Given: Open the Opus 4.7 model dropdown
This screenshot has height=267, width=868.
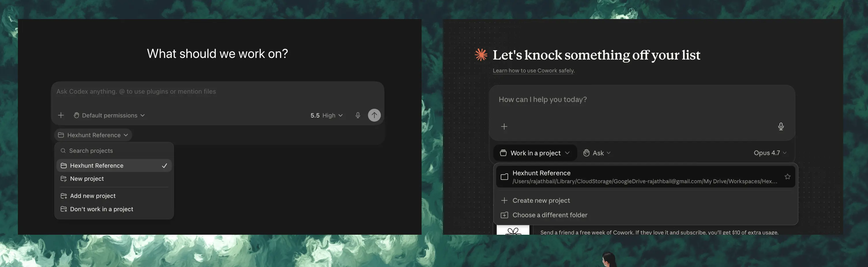Looking at the screenshot, I should pyautogui.click(x=770, y=153).
